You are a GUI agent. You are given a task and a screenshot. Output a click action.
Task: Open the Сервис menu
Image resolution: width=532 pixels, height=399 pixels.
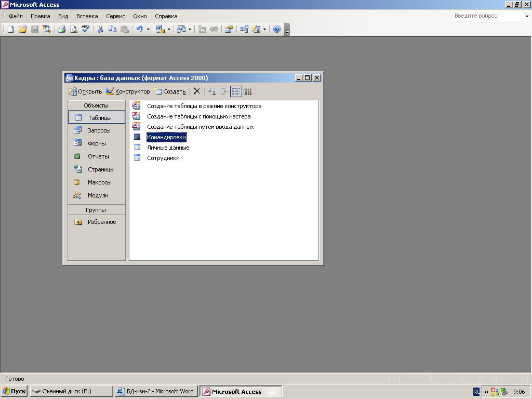pos(115,16)
